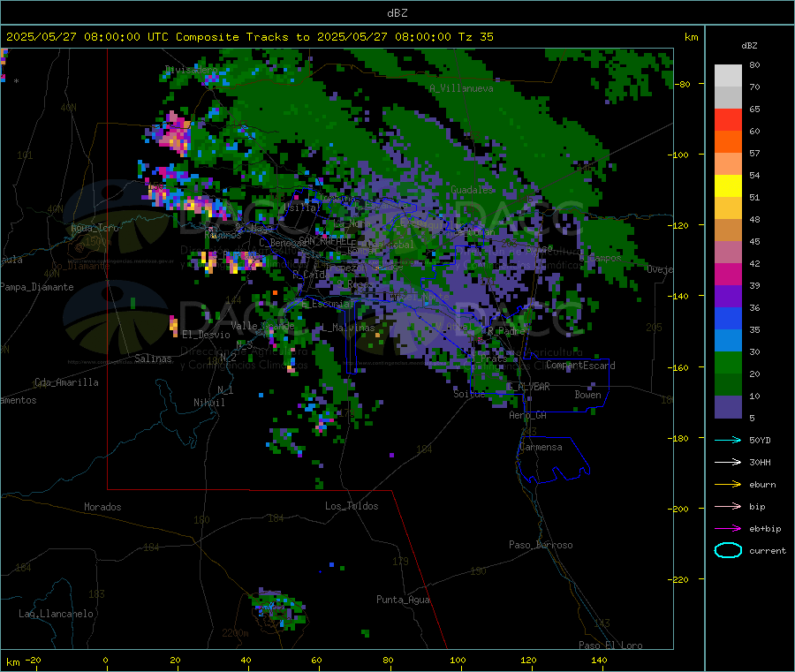Click the 'E_Escorial' map label
Viewport: 795px width, 672px height.
[x=327, y=304]
